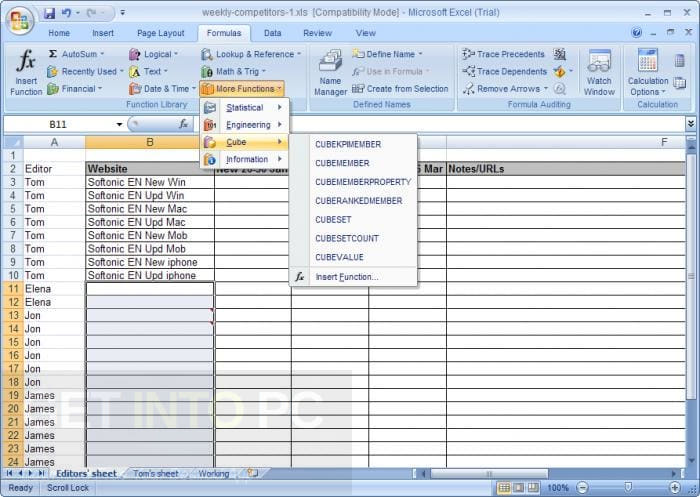Select Page Layout view in status bar
Screen dimensions: 700x497
pyautogui.click(x=519, y=488)
